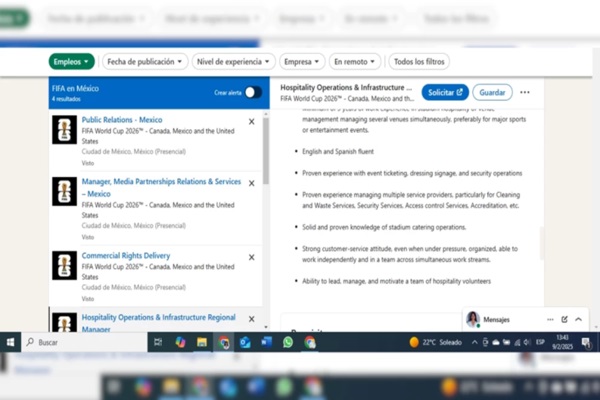Screen dimensions: 600x400
Task: Click the 'Todos los filtros' button
Action: 418,62
